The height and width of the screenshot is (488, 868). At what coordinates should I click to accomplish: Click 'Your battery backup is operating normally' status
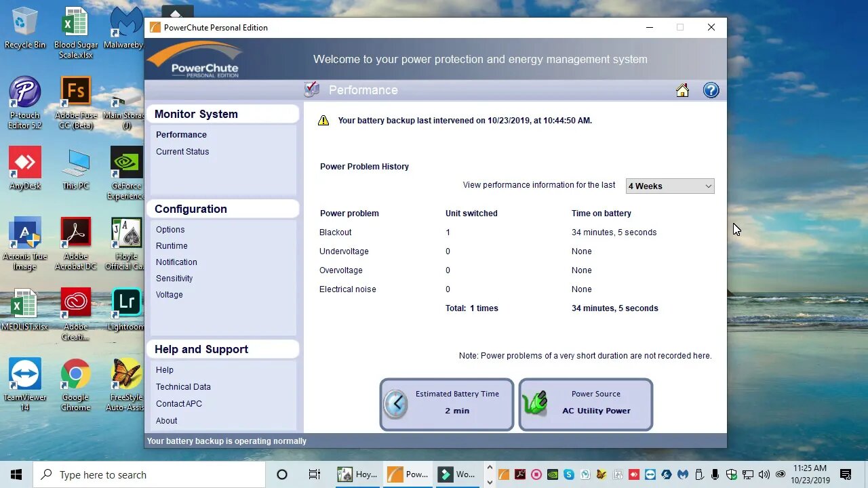226,441
